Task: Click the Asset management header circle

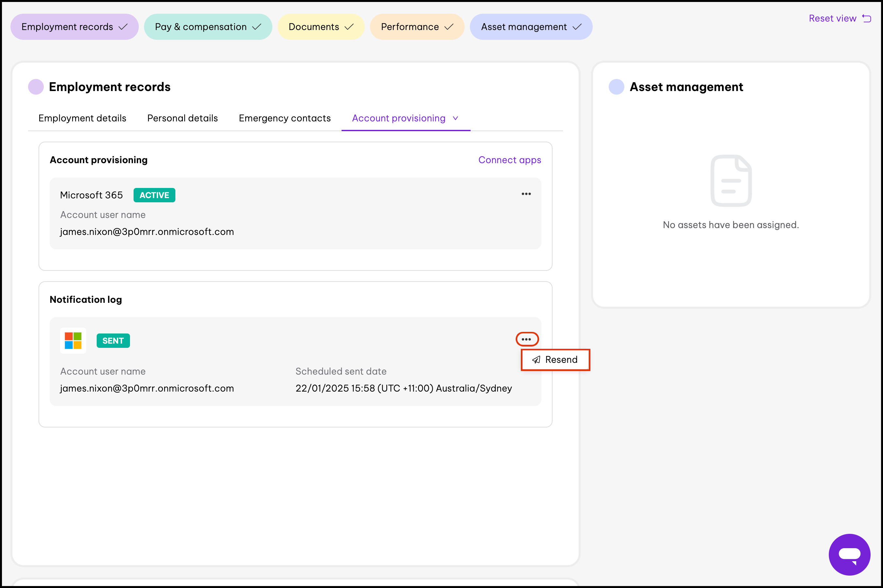Action: tap(616, 87)
